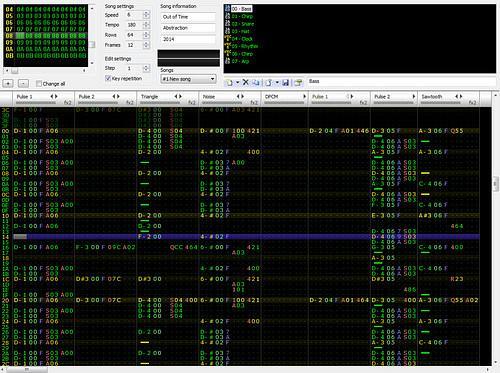Select instrument 01 icon in instrument list
The height and width of the screenshot is (373, 500).
227,16
